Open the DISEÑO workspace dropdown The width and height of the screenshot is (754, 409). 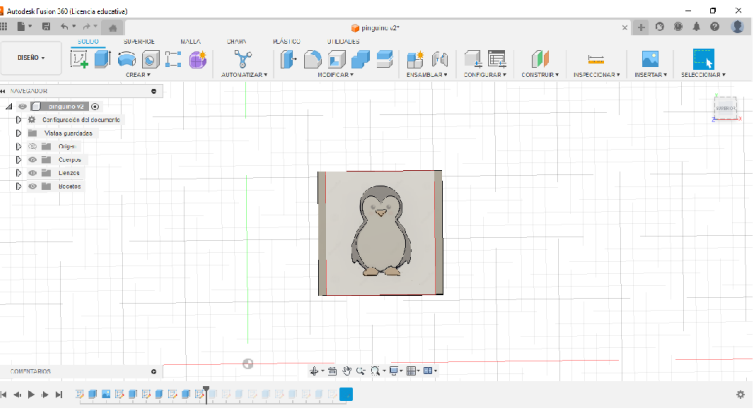[31, 58]
